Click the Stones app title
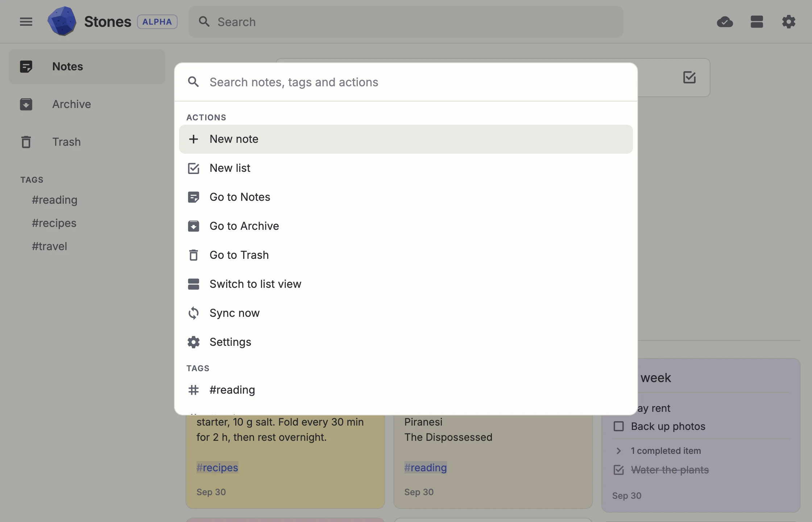 (108, 22)
